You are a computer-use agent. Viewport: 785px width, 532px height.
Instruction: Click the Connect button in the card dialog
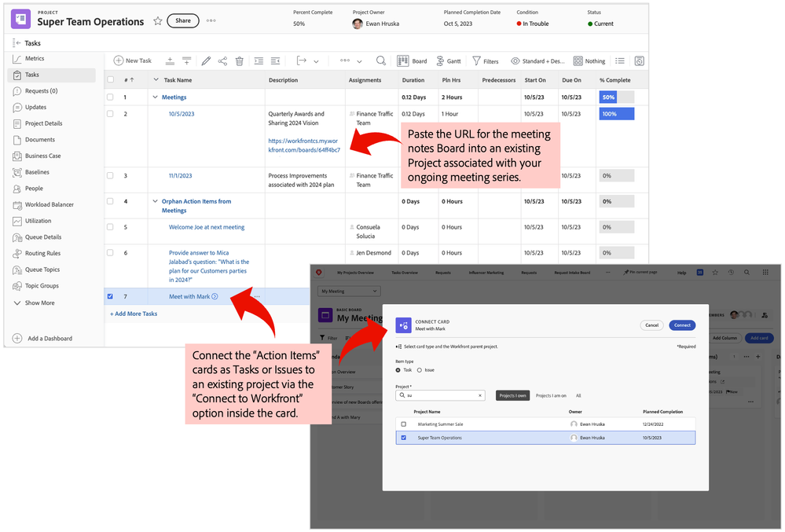pyautogui.click(x=681, y=325)
